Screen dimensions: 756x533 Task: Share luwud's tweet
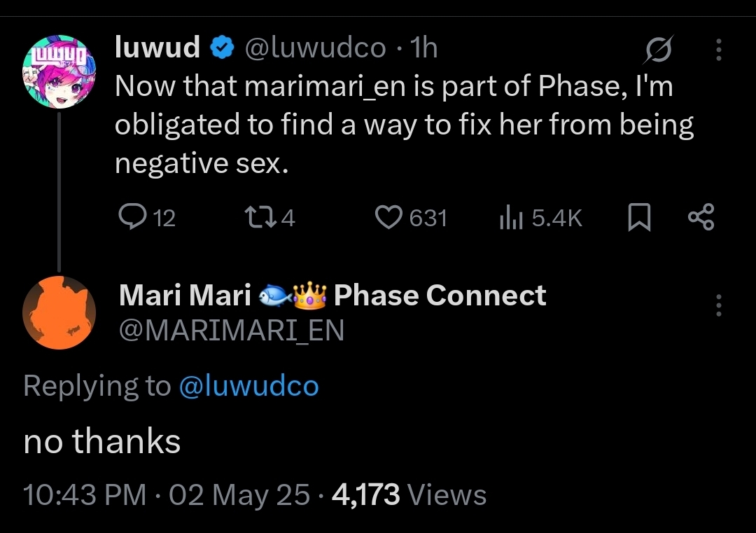coord(701,218)
